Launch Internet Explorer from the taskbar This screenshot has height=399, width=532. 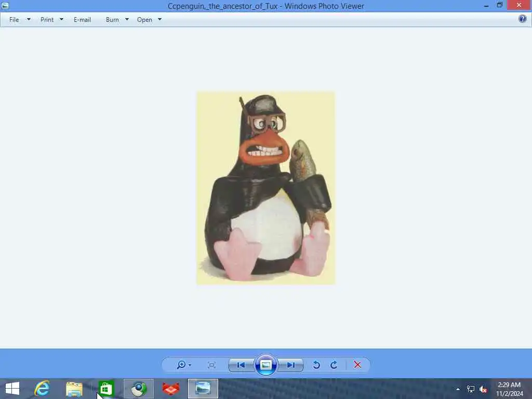tap(42, 389)
